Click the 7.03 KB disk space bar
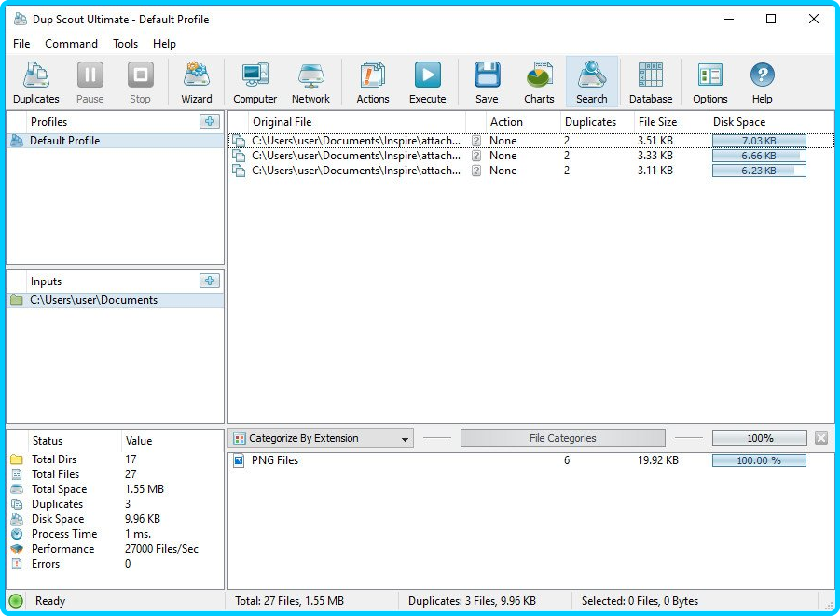 click(758, 140)
